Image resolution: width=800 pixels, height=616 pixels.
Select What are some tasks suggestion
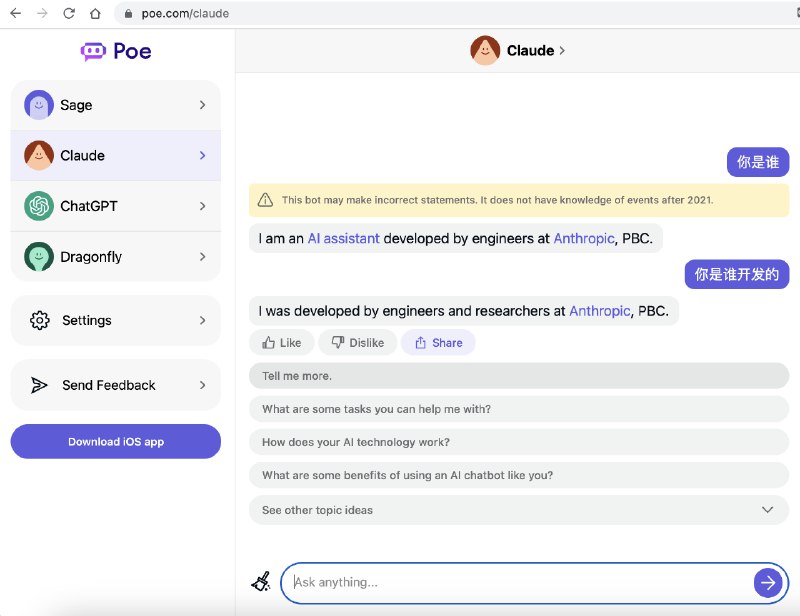coord(519,409)
